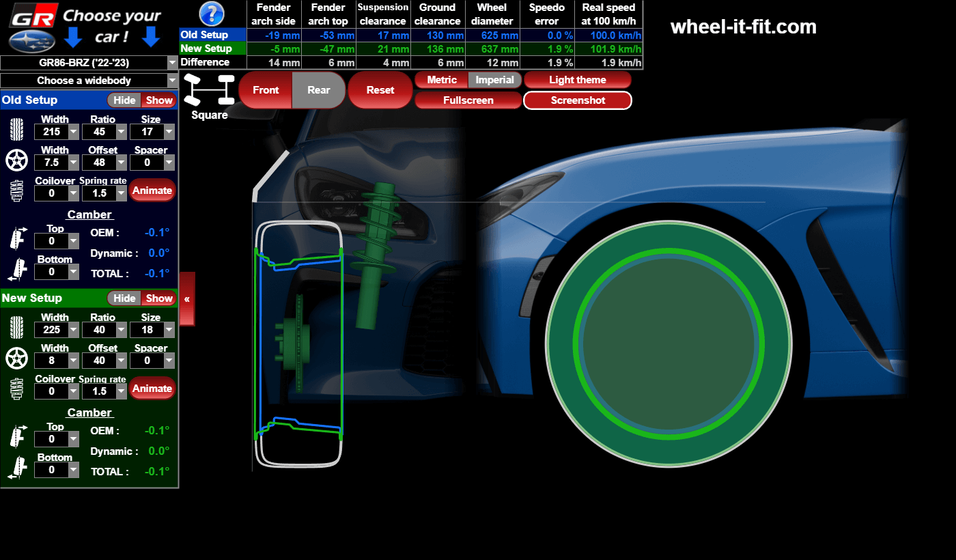This screenshot has height=560, width=956.
Task: Show the New Setup overlay
Action: (159, 298)
